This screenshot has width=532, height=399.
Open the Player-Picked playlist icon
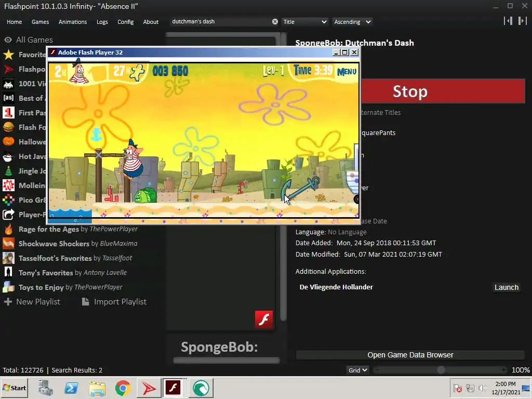click(x=8, y=215)
